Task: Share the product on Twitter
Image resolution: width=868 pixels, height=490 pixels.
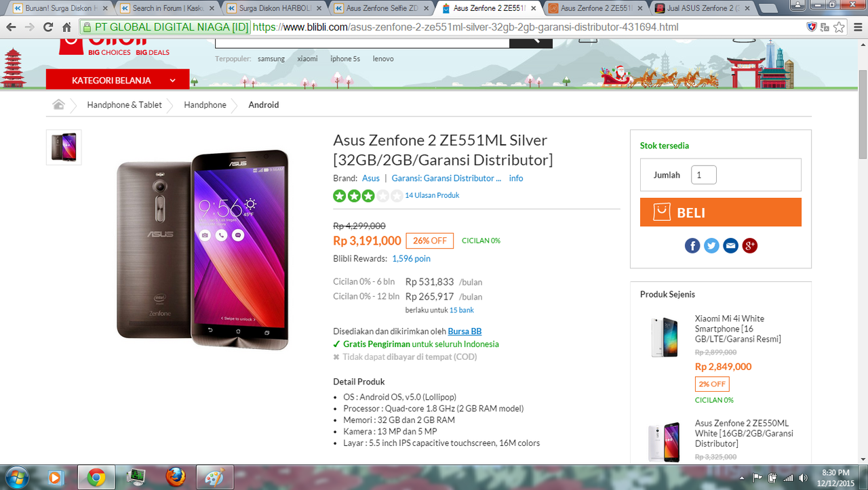Action: point(711,246)
